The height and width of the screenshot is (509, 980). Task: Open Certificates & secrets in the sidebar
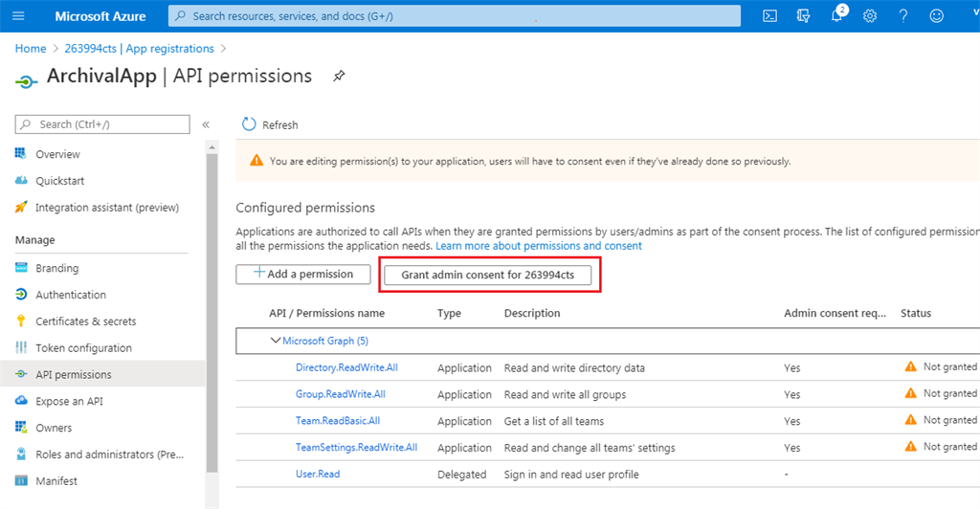coord(85,321)
